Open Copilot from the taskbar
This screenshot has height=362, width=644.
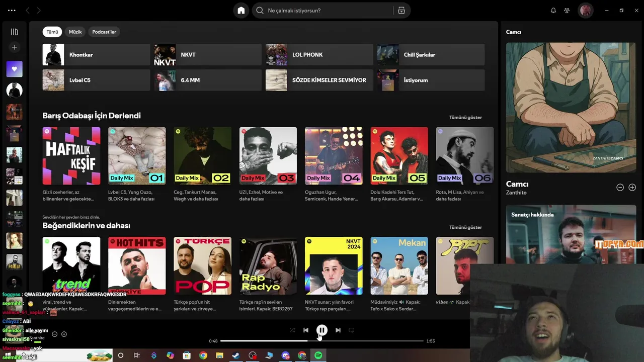170,355
